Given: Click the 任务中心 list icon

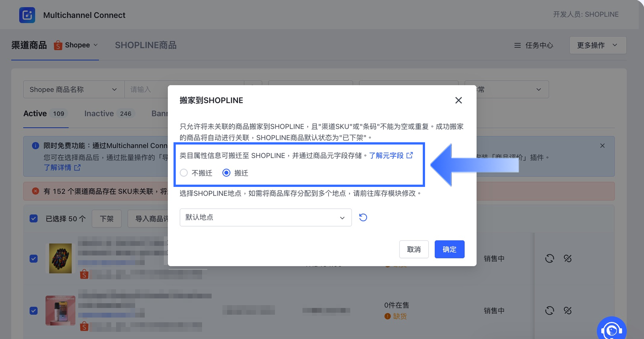Looking at the screenshot, I should pos(517,45).
